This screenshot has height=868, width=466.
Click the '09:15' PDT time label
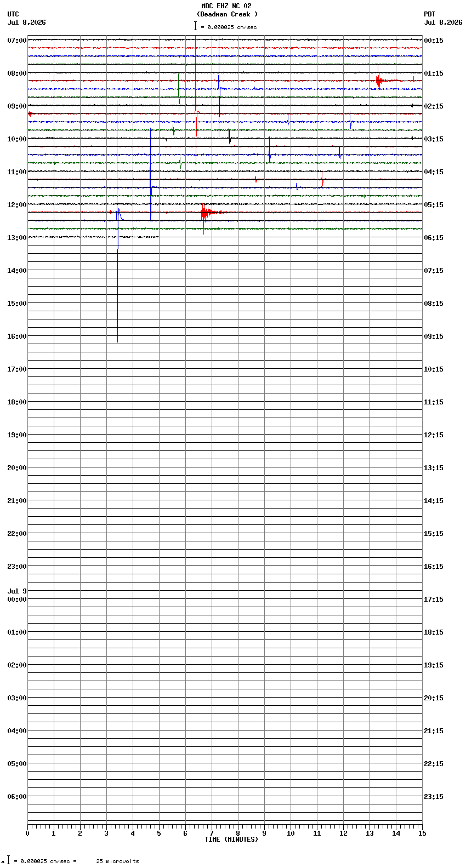tap(434, 336)
